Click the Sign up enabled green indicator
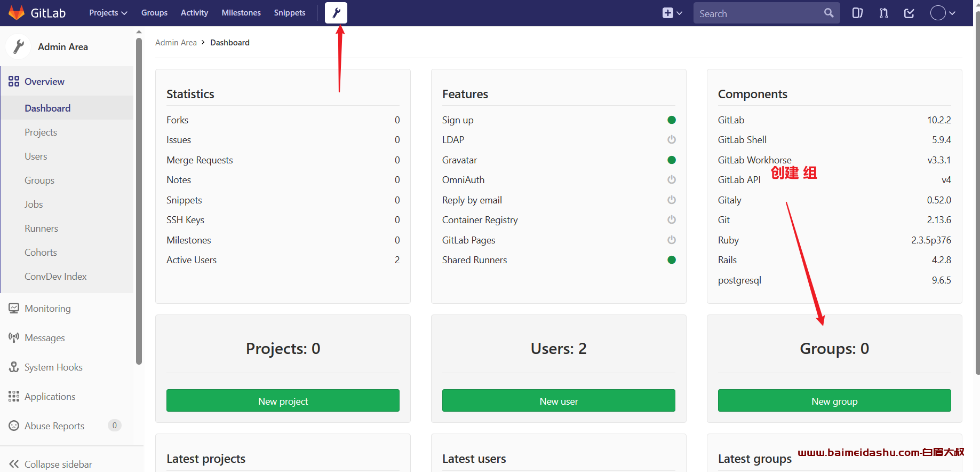 [x=672, y=120]
